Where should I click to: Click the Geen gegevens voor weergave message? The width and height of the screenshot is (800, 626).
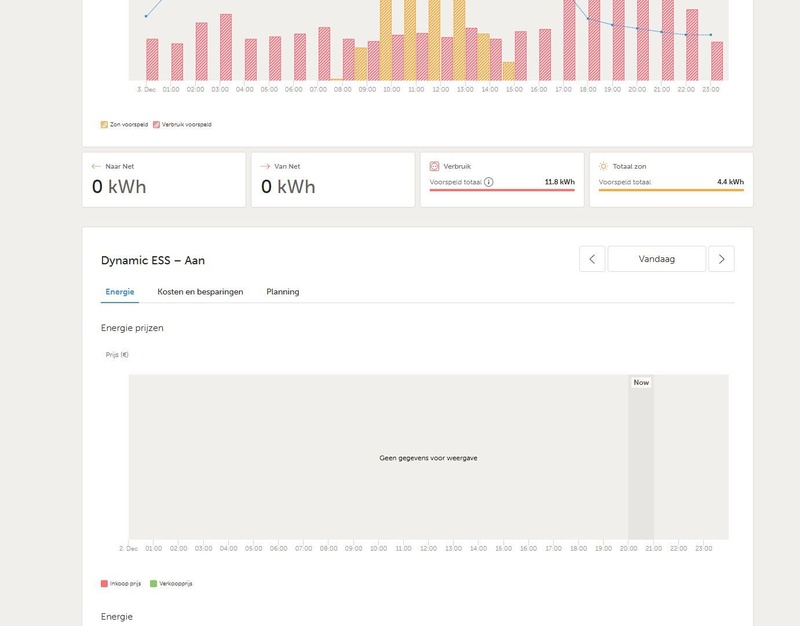coord(429,458)
